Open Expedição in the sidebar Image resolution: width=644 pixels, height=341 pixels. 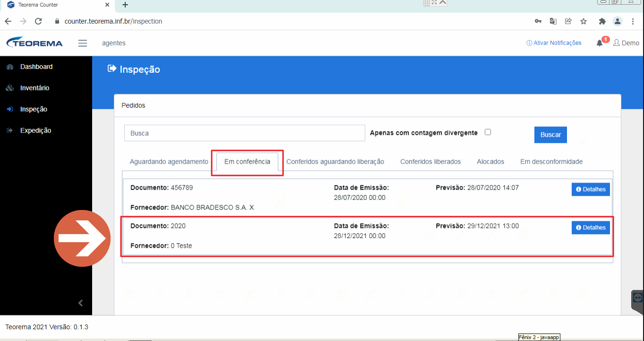click(x=35, y=131)
